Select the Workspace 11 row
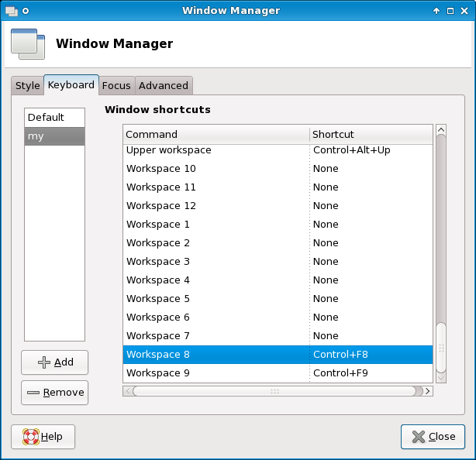 [x=278, y=187]
